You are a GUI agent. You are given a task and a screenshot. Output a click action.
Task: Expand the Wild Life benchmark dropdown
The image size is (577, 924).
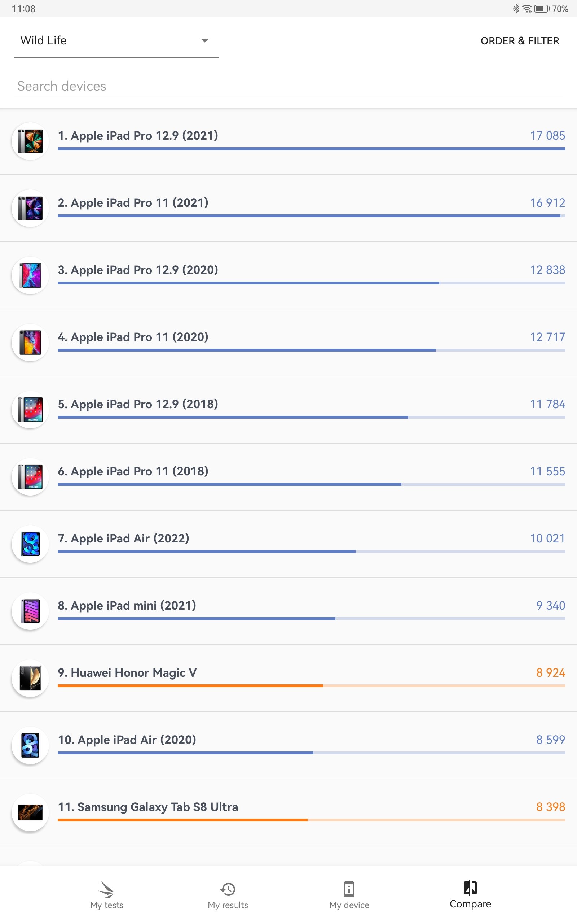coord(117,40)
